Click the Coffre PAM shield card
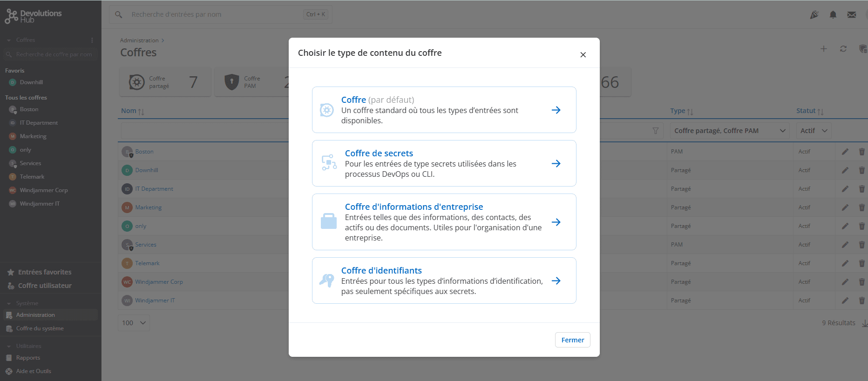868x381 pixels. [x=252, y=82]
